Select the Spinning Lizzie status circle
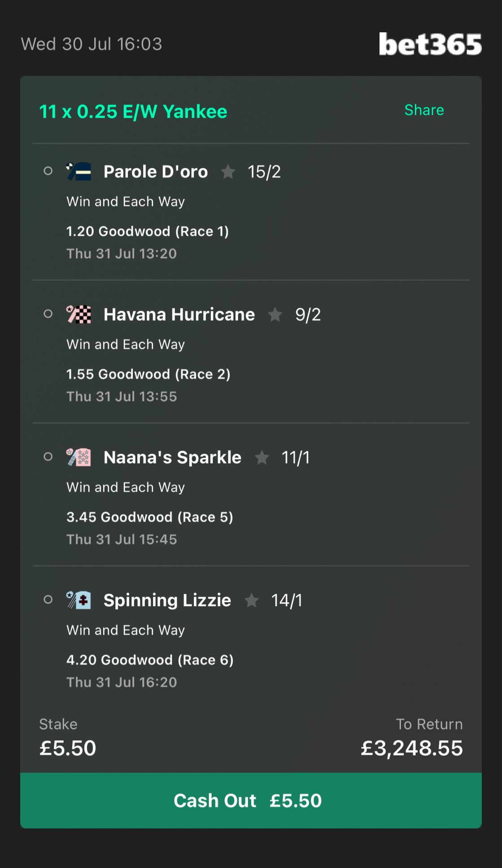 (x=48, y=599)
